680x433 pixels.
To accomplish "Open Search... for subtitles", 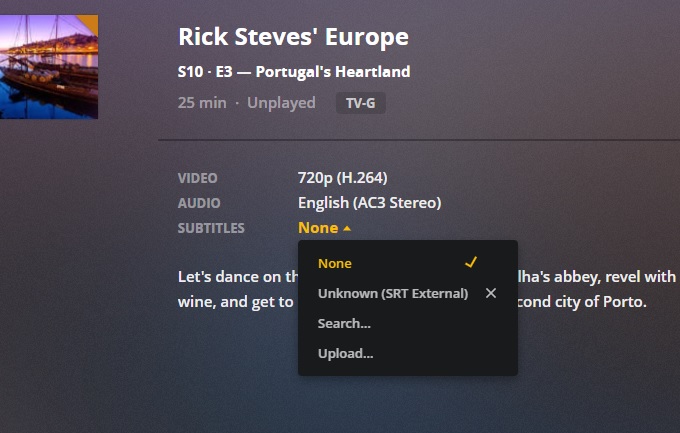I will pos(344,324).
